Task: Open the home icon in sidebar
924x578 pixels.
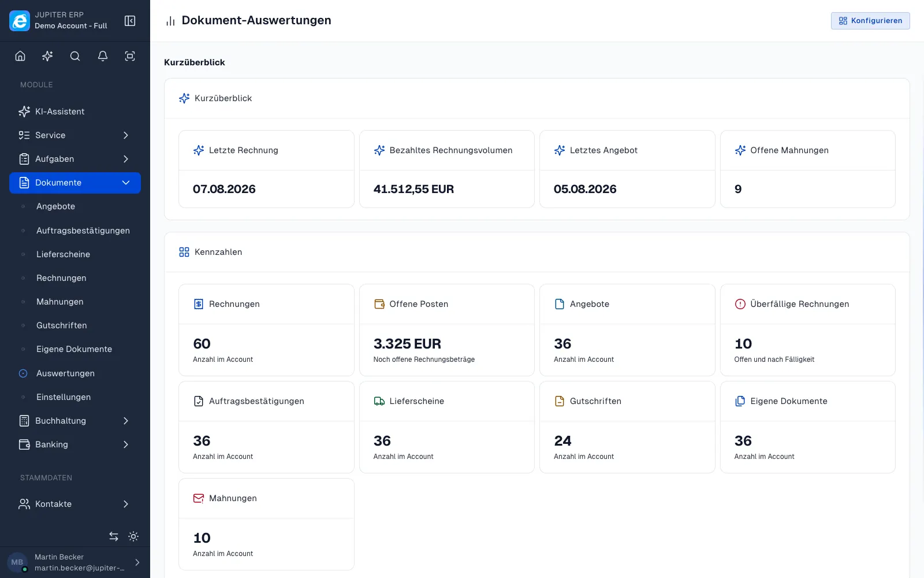Action: click(20, 56)
